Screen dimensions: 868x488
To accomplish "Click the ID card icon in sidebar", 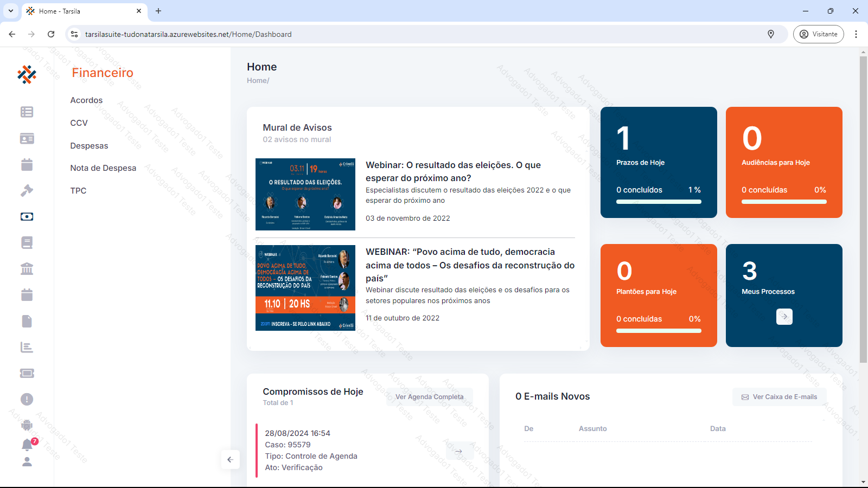I will (27, 138).
